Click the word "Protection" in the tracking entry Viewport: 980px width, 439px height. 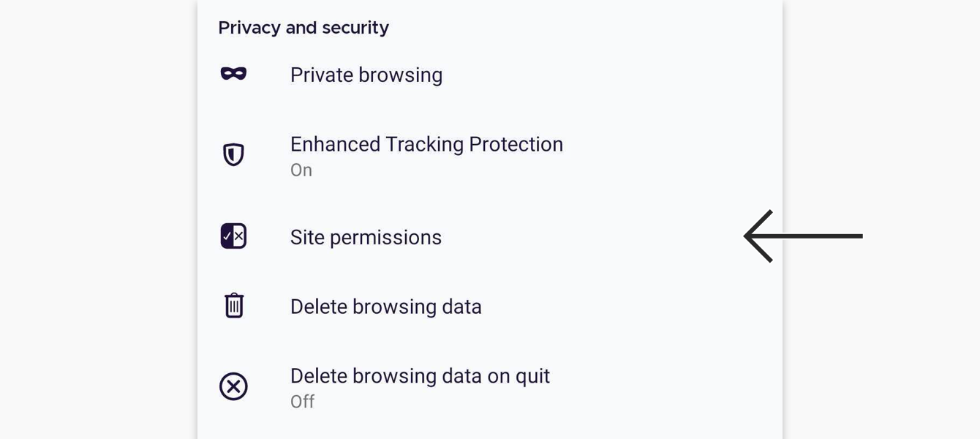point(516,144)
